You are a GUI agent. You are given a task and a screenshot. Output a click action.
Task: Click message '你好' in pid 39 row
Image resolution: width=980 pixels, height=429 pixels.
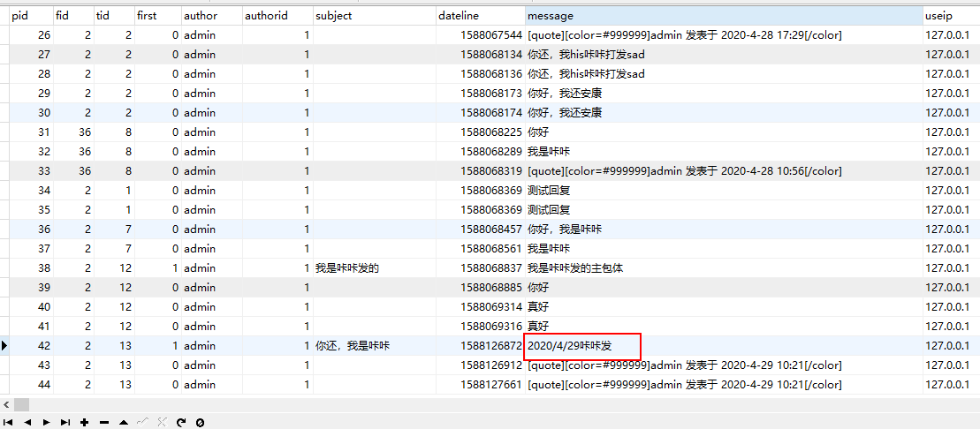click(724, 287)
